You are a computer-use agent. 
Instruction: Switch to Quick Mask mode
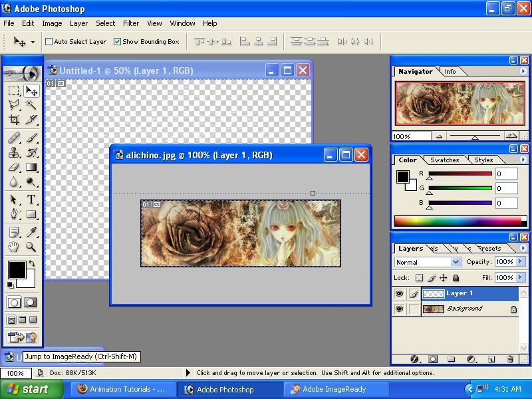tap(30, 303)
